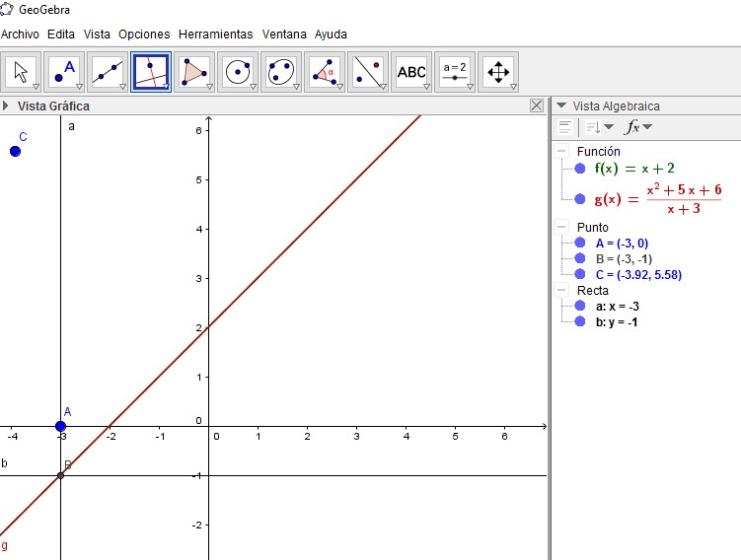Select a: x = -3 entry
This screenshot has height=560, width=741.
tap(618, 306)
